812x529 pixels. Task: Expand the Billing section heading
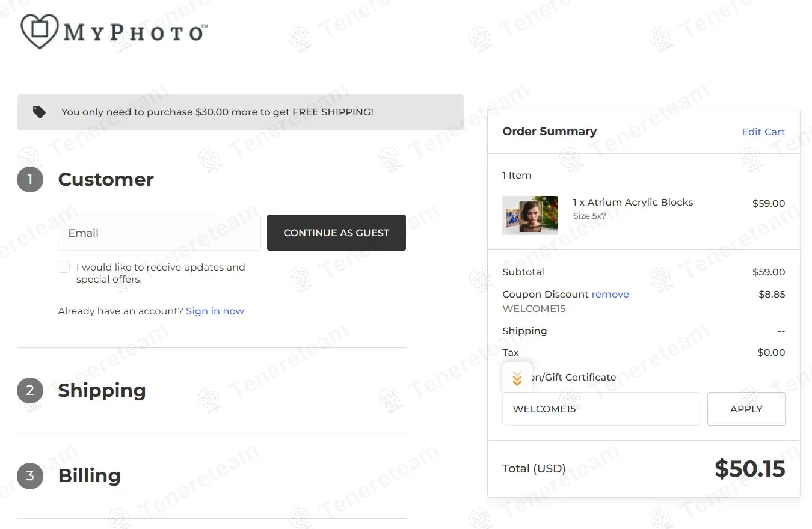coord(89,476)
